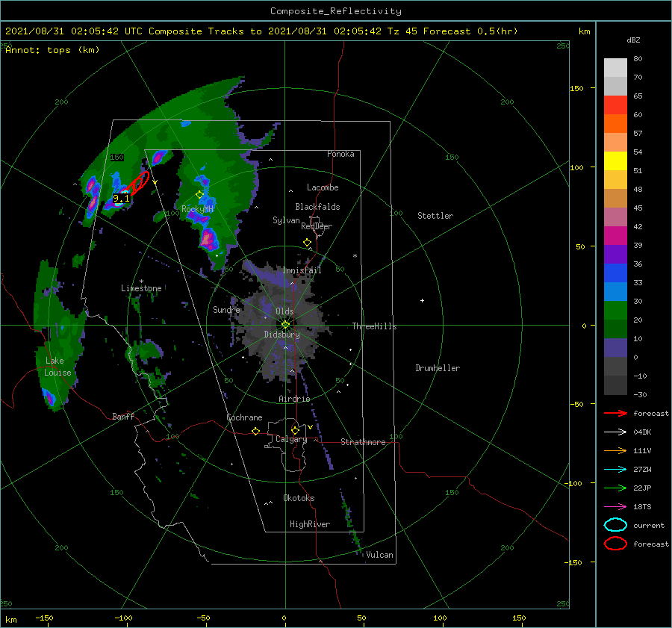Select the bright yellow 51-54 dBZ swatch
The width and height of the screenshot is (672, 628).
(x=615, y=161)
